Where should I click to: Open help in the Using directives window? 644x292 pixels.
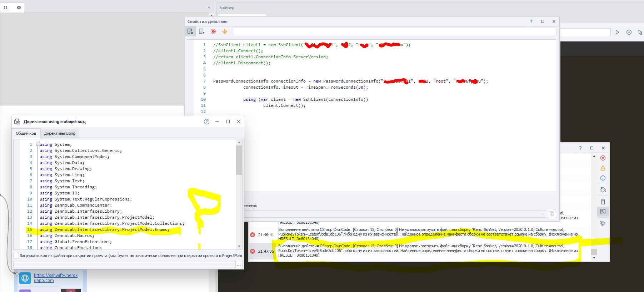coord(206,122)
